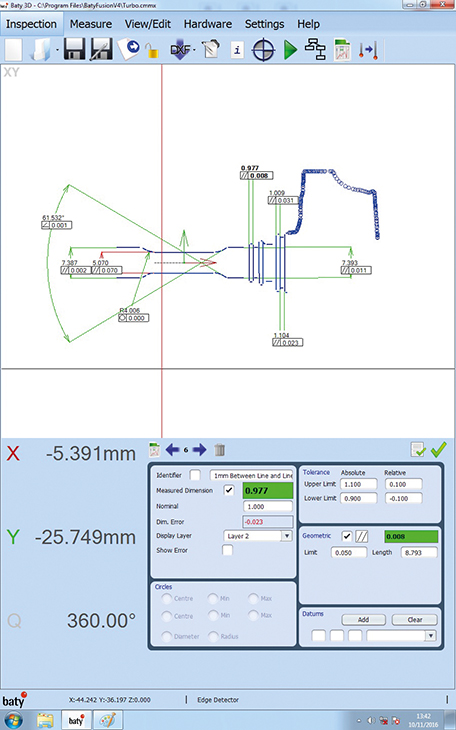This screenshot has height=730, width=456.
Task: Click the padlock unlock icon
Action: click(x=152, y=50)
